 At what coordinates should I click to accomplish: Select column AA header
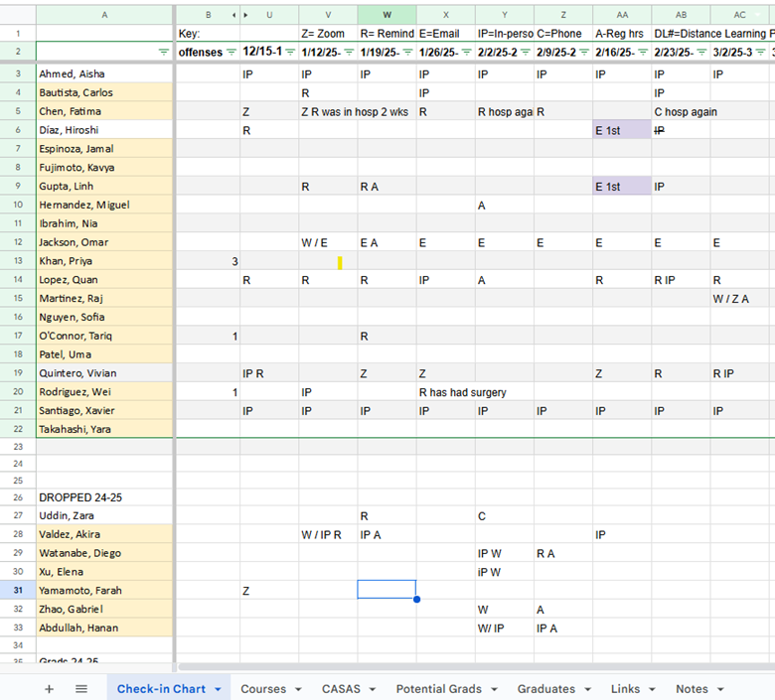pos(622,15)
